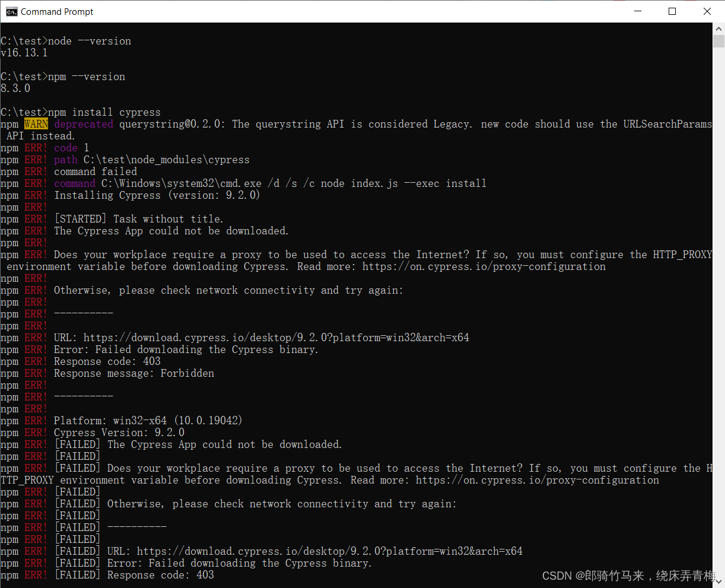Click the scrollbar down arrow at bottom right

tap(718, 580)
